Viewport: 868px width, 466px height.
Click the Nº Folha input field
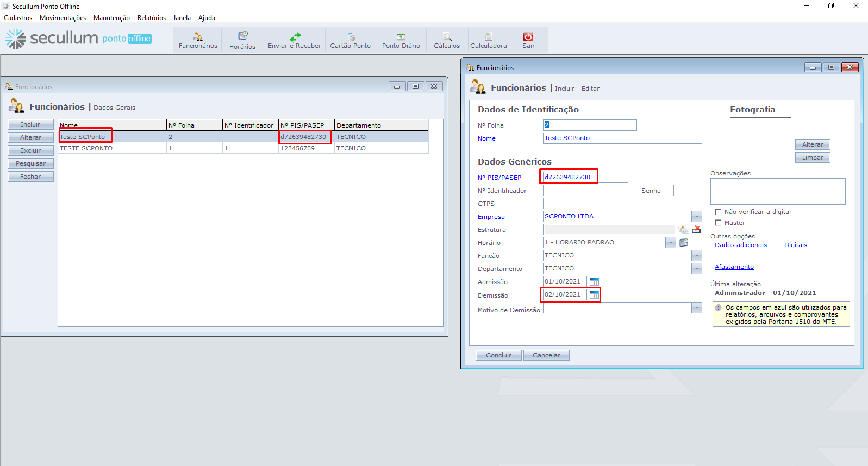pyautogui.click(x=590, y=125)
